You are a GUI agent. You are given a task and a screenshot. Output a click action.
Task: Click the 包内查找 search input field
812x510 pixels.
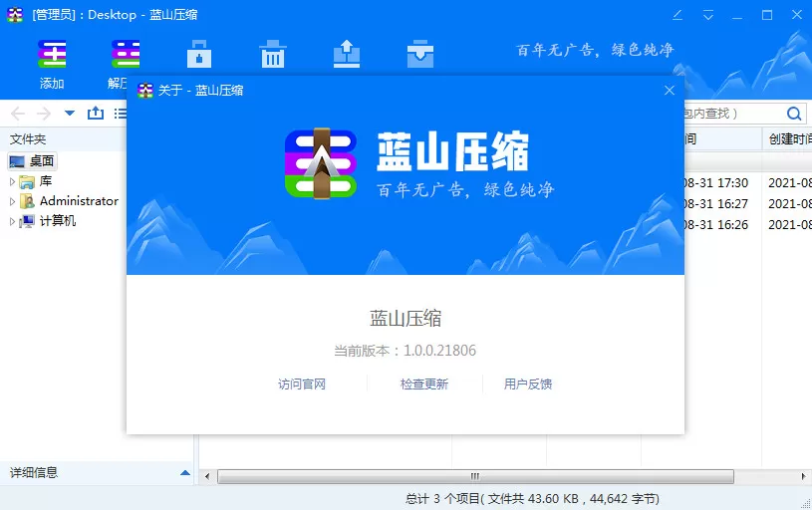click(x=732, y=114)
